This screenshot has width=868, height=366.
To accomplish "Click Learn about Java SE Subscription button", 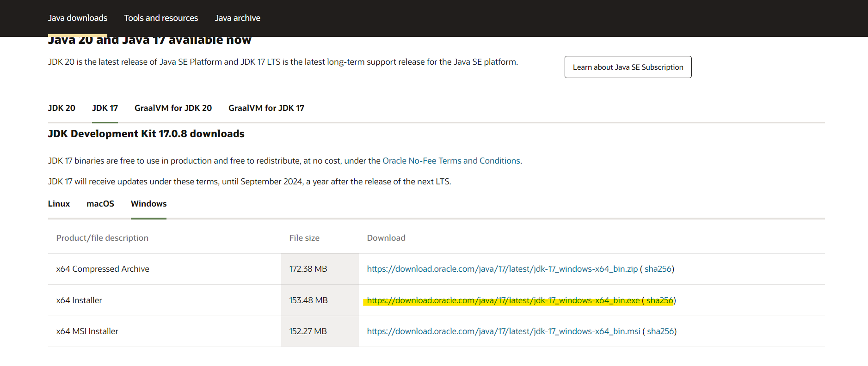I will click(x=628, y=67).
